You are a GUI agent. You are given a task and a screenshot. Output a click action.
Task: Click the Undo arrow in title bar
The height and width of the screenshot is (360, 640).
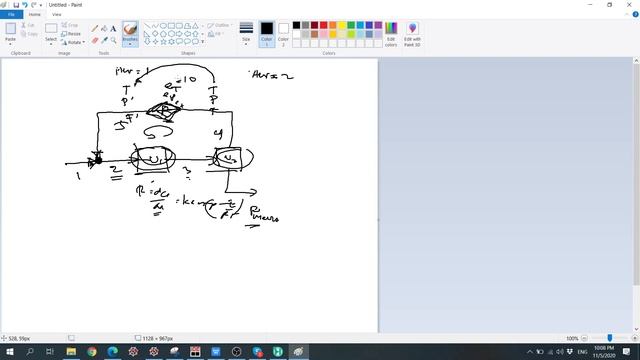[25, 5]
